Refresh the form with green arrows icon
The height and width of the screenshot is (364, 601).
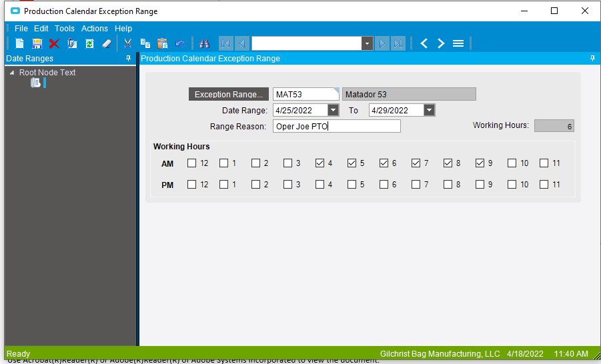(x=89, y=43)
